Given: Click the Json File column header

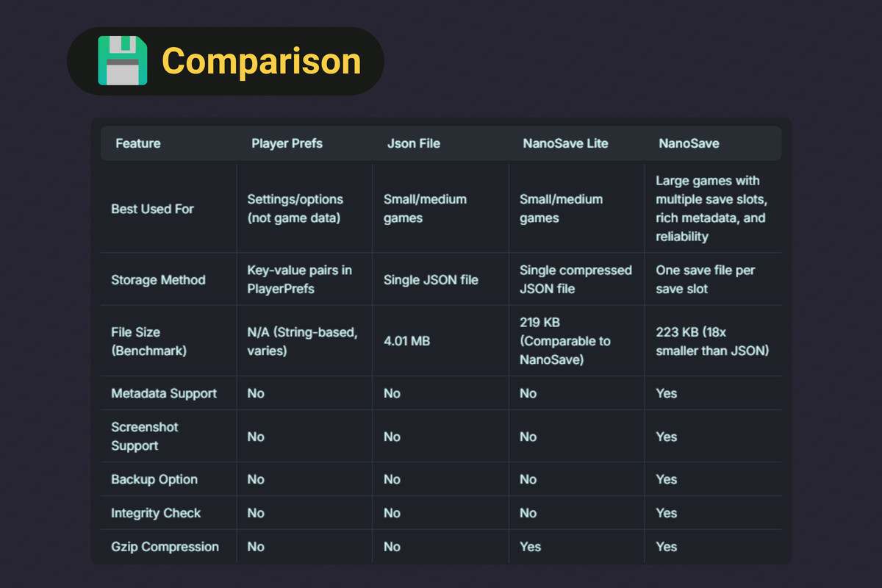Looking at the screenshot, I should [x=413, y=143].
